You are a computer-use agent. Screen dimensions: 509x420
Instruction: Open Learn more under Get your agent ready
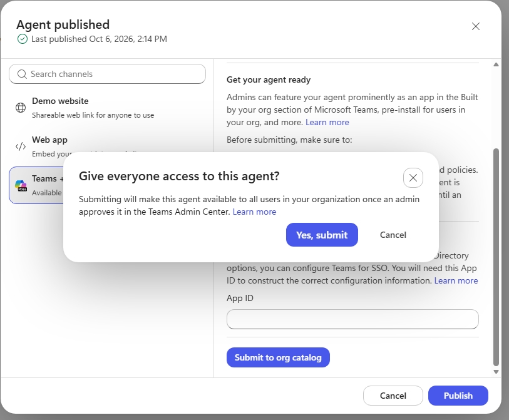click(327, 122)
